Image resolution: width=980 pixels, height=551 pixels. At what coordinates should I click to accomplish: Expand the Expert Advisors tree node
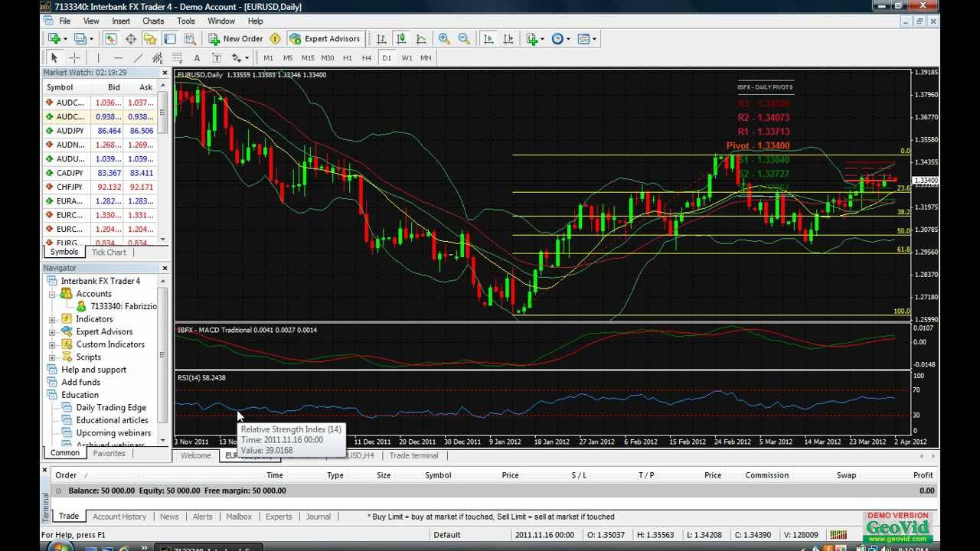tap(53, 331)
